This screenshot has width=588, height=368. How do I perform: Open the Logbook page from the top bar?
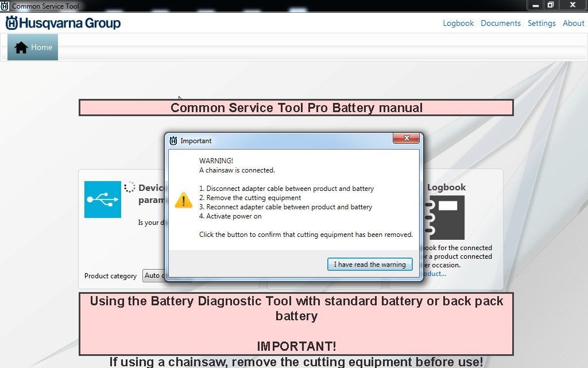click(x=458, y=23)
